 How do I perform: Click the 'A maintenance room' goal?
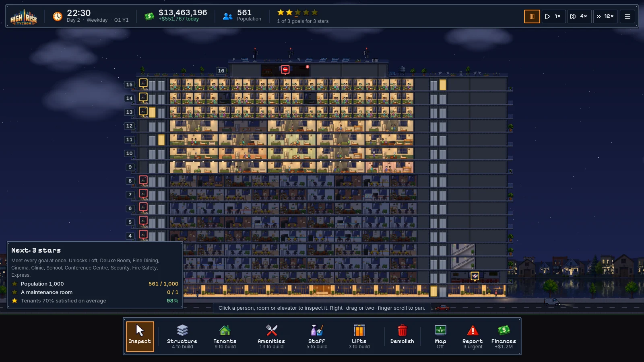coord(95,292)
